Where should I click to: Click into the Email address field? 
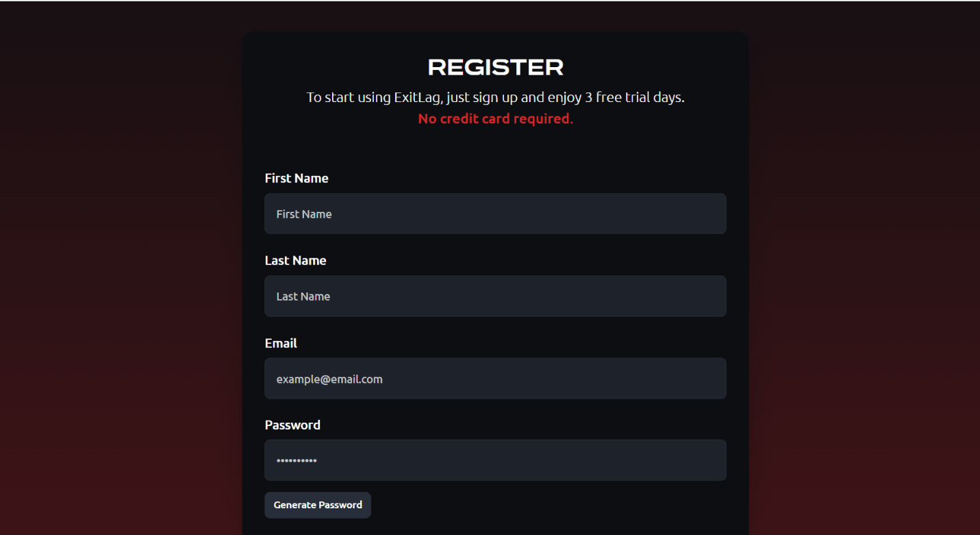click(495, 378)
